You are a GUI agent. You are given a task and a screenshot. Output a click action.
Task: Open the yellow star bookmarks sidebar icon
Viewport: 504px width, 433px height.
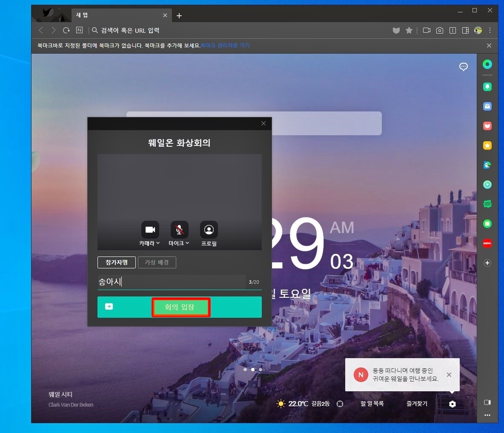coord(487,145)
